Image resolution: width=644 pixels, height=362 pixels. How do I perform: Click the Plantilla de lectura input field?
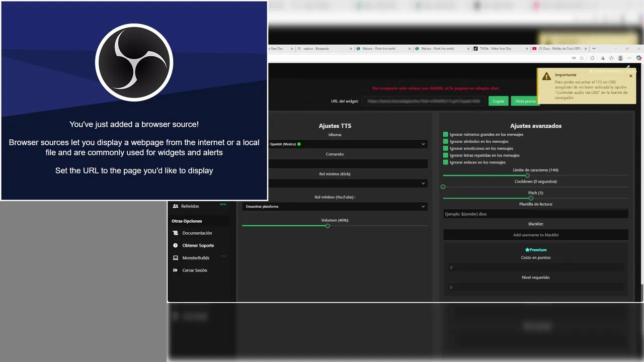(x=535, y=214)
